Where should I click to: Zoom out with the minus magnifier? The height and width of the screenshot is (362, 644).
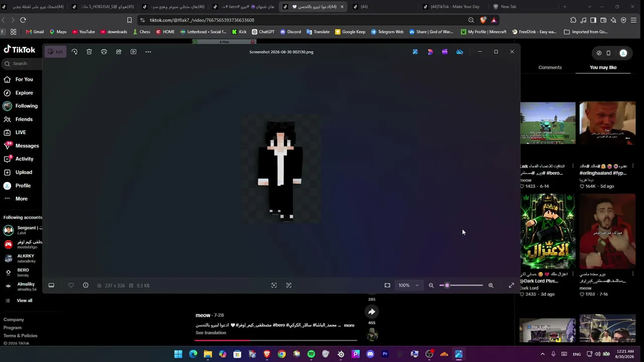click(431, 286)
